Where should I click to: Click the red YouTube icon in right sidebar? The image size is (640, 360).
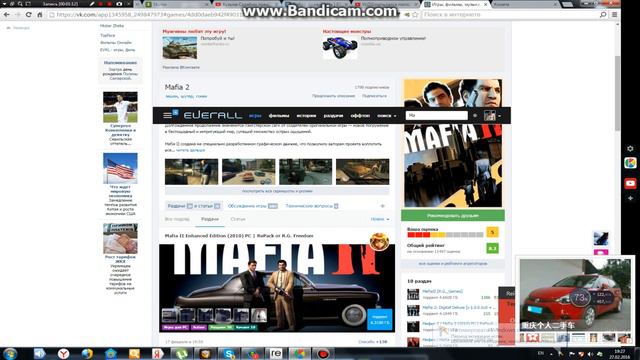coord(630,183)
